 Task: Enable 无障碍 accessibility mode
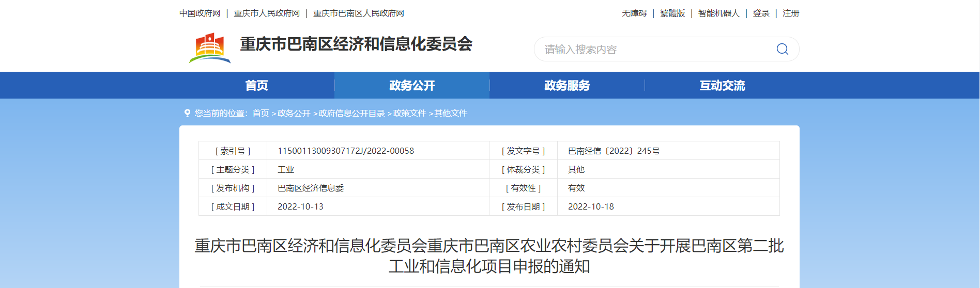click(634, 13)
